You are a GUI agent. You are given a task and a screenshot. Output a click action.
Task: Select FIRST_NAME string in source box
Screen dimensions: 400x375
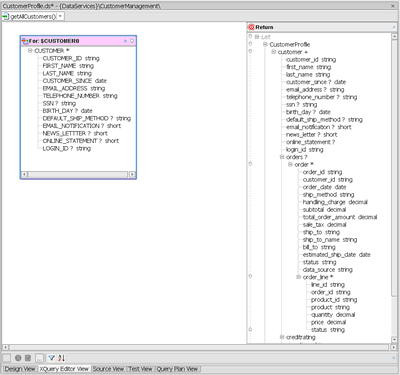68,66
